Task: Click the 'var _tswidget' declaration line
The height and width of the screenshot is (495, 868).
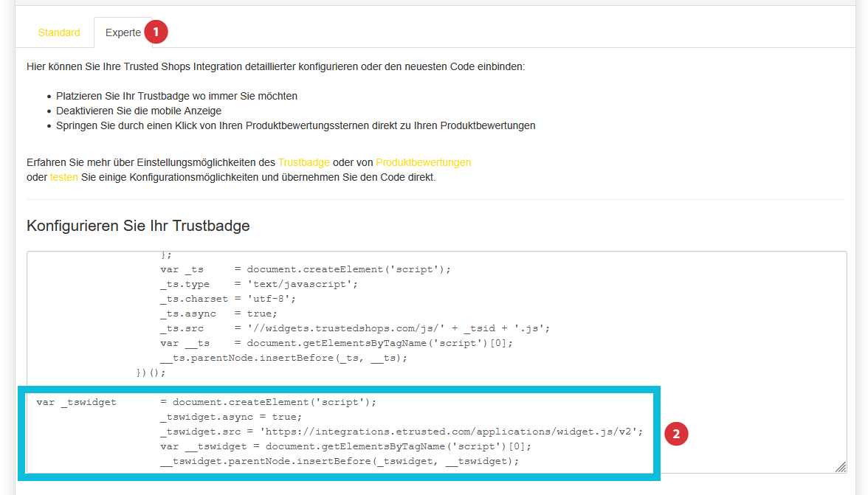Action: pyautogui.click(x=207, y=402)
